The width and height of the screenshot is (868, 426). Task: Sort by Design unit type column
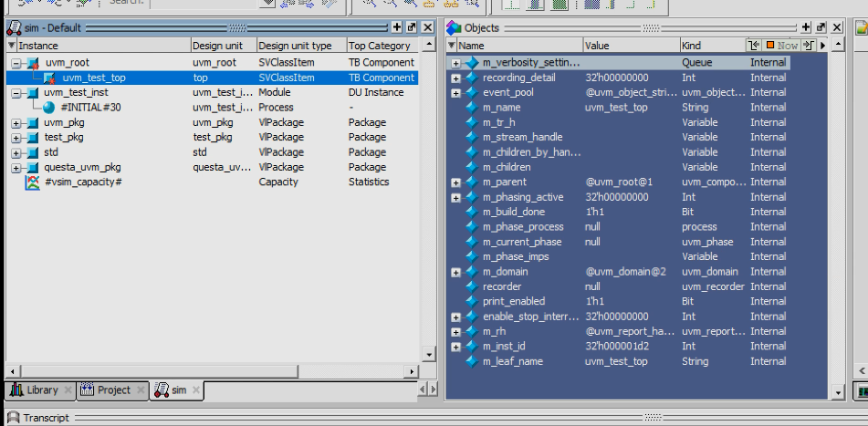pyautogui.click(x=301, y=46)
